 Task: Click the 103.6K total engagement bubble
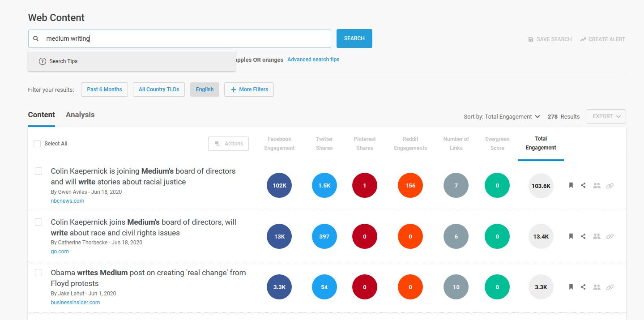541,185
